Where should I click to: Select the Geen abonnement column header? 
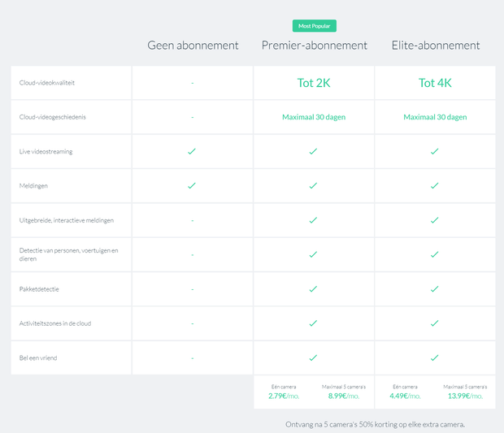click(x=193, y=45)
